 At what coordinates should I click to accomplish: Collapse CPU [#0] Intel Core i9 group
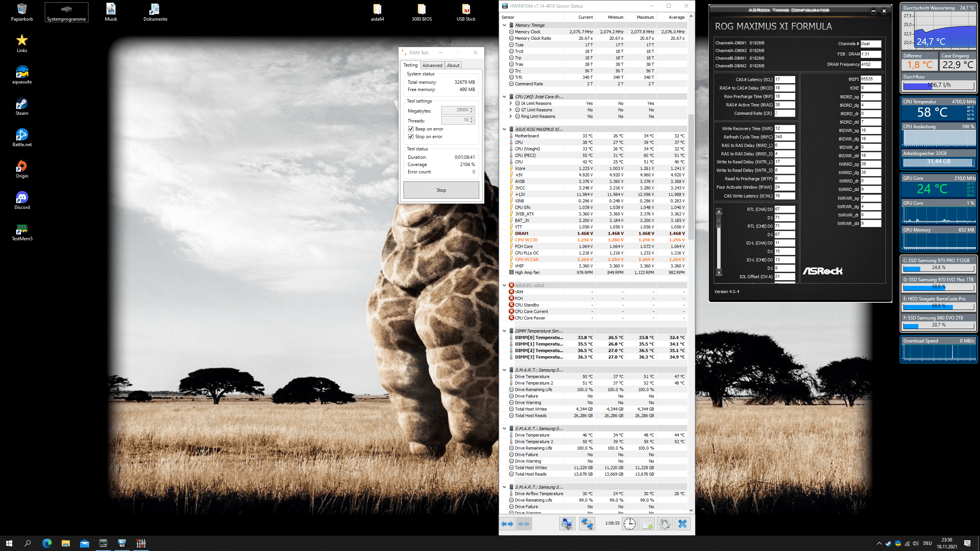(504, 97)
